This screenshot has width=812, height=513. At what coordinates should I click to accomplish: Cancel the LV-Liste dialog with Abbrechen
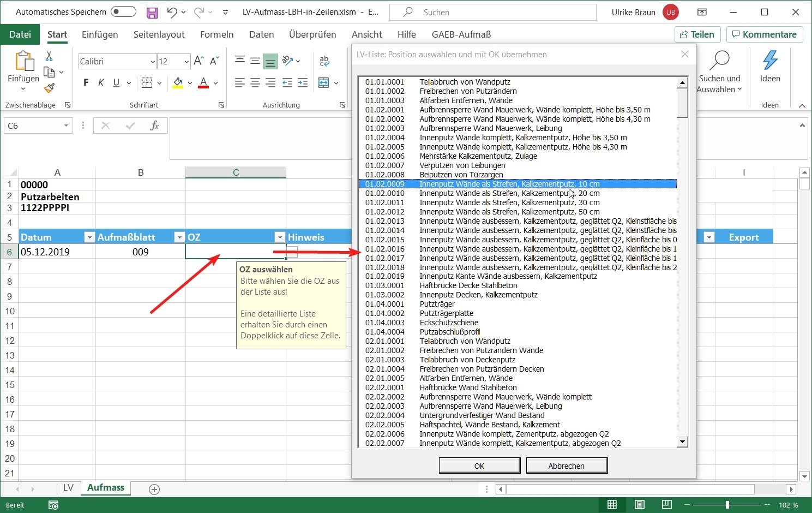[566, 466]
